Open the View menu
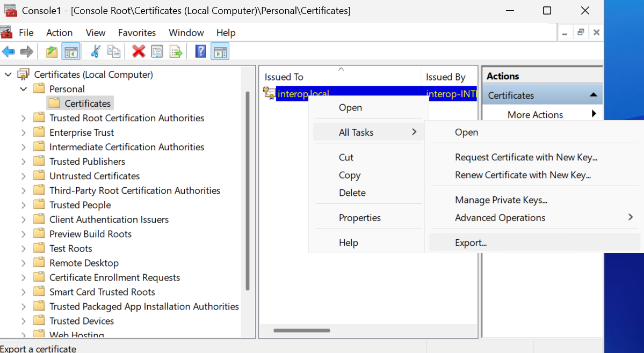This screenshot has width=644, height=353. click(95, 32)
